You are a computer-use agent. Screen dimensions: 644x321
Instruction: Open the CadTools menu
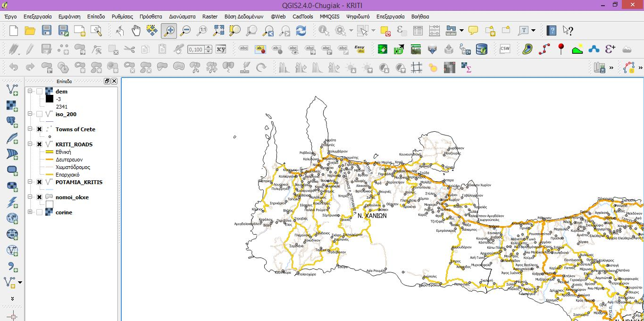[303, 17]
